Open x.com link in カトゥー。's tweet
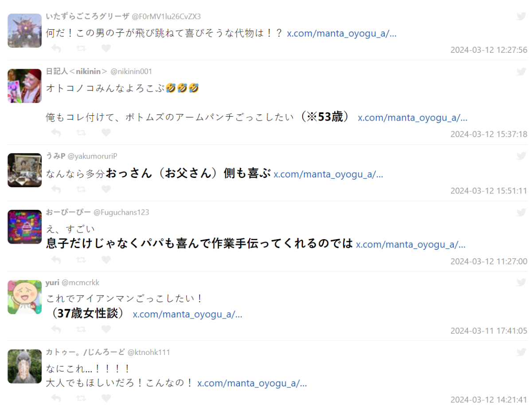This screenshot has height=406, width=532. (252, 383)
